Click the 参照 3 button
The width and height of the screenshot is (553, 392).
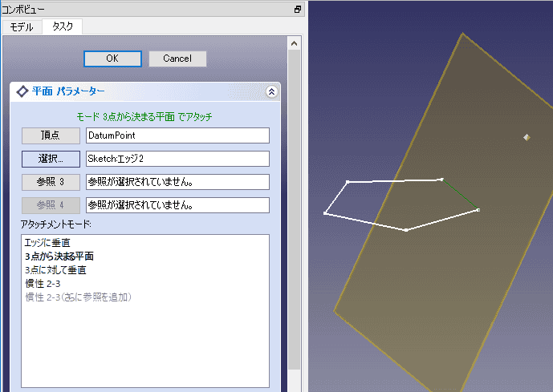click(x=51, y=182)
